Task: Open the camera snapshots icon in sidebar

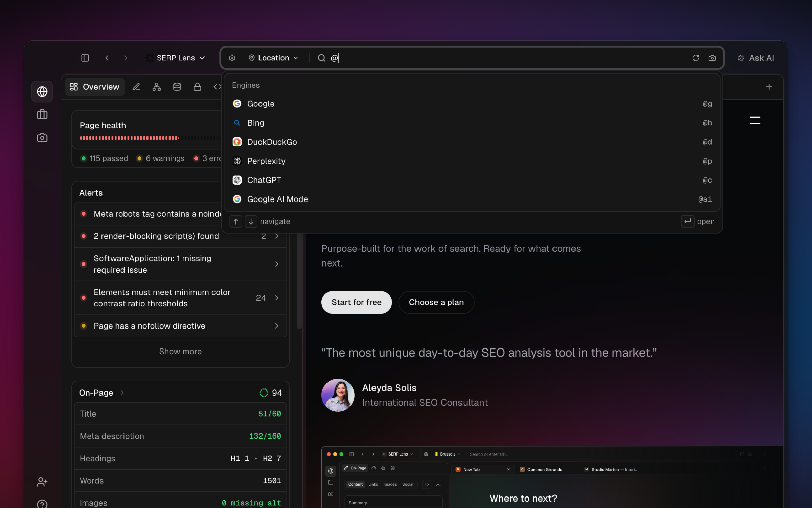Action: [x=42, y=137]
